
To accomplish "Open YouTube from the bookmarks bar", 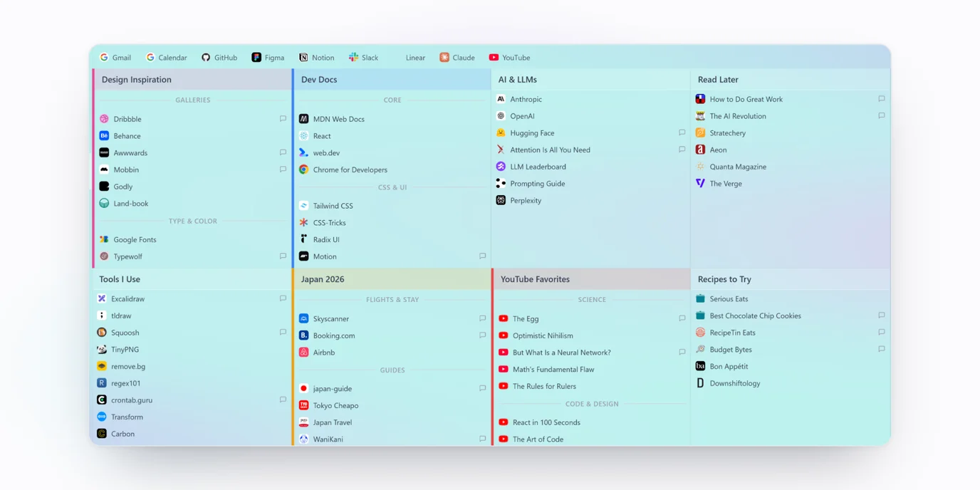I will (509, 58).
